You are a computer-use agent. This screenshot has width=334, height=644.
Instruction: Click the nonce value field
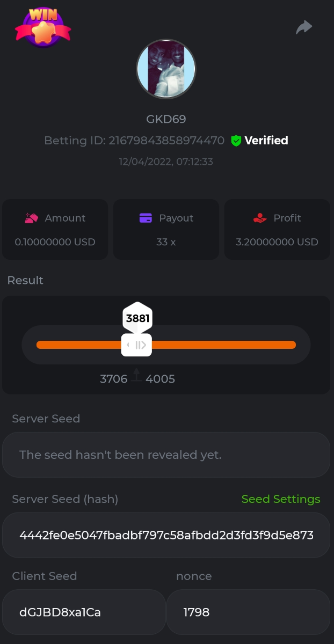point(248,612)
